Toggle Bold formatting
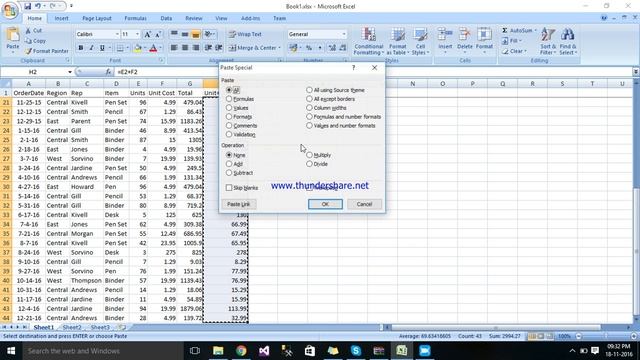The image size is (640, 360). (x=81, y=48)
